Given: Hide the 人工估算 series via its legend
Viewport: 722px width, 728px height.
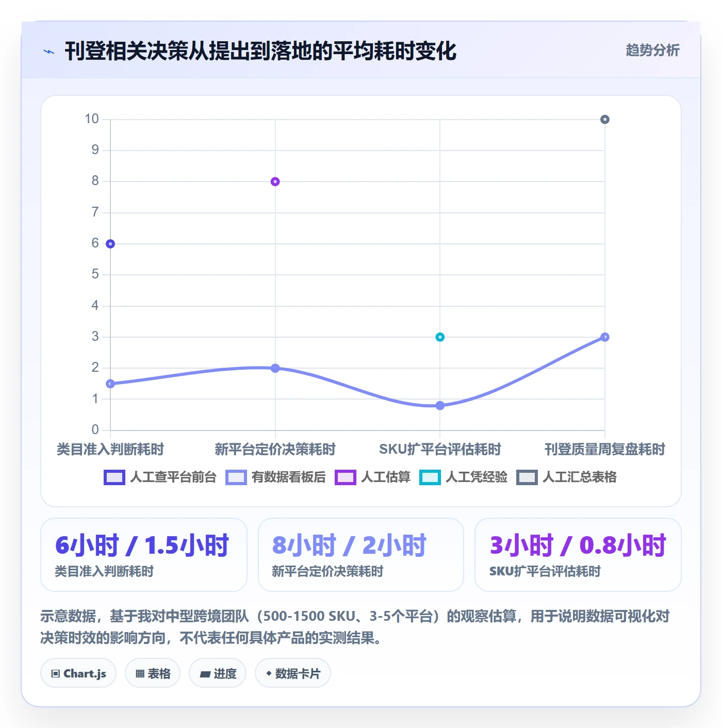Looking at the screenshot, I should [x=373, y=477].
